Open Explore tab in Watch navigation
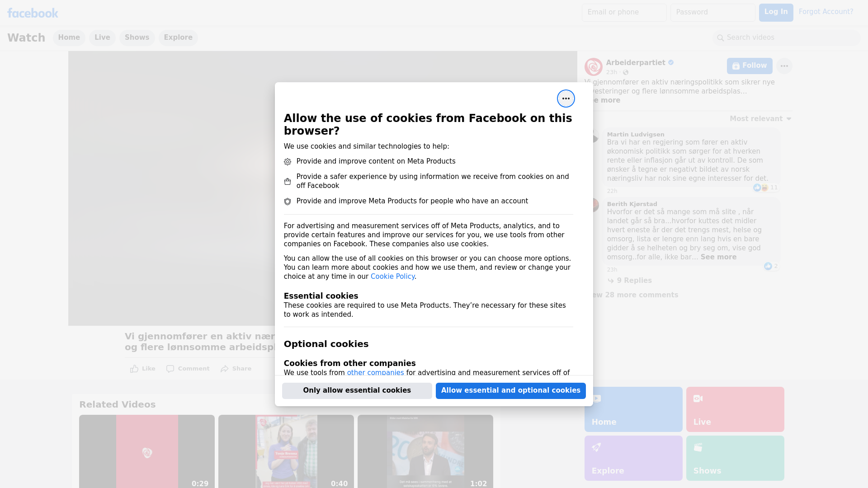The width and height of the screenshot is (868, 488). (178, 38)
